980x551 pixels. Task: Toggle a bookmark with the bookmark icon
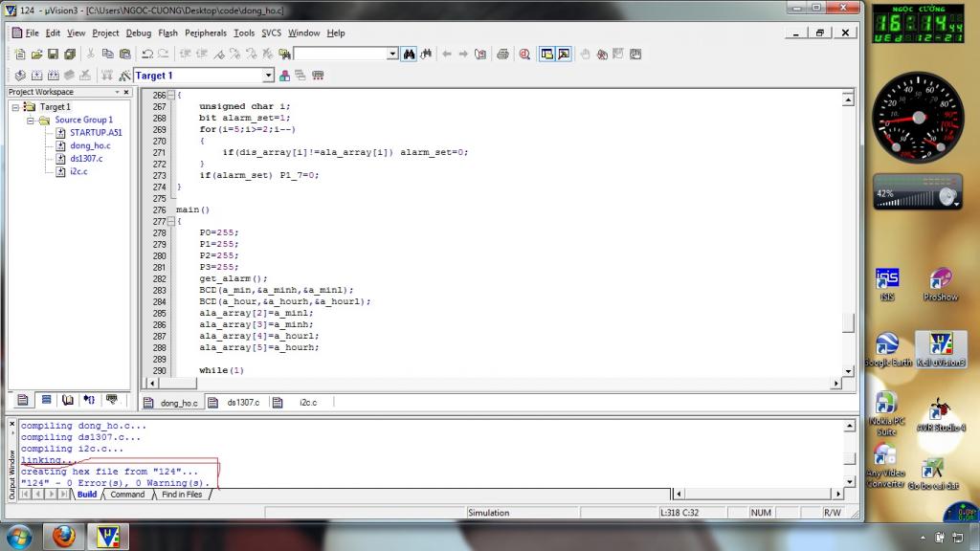[219, 55]
